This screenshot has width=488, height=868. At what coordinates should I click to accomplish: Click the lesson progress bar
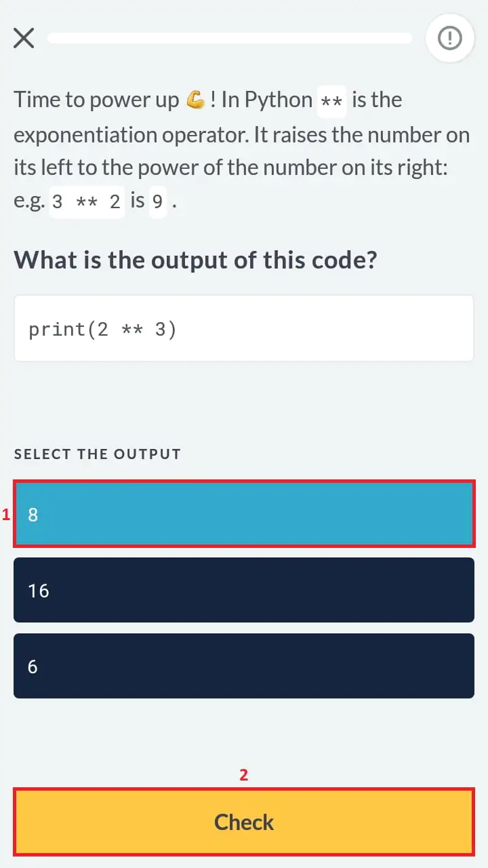point(229,39)
